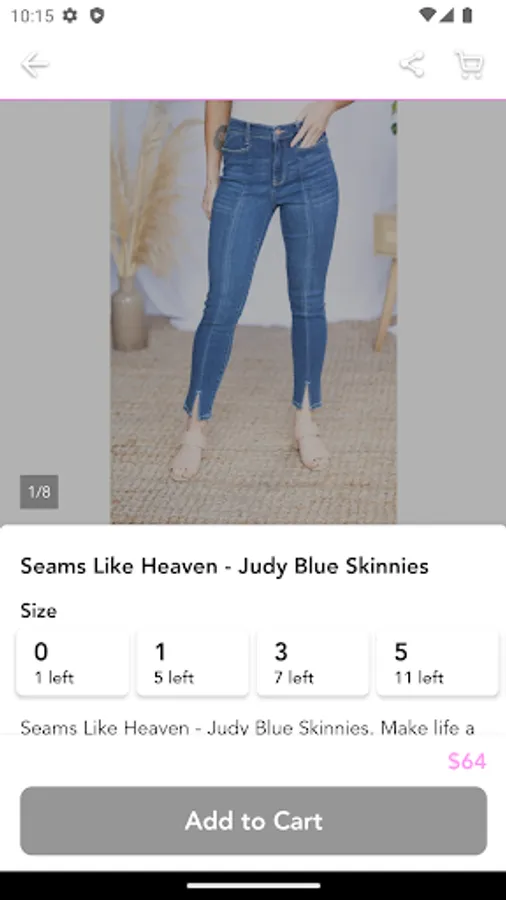Add the Judy Blue Skinnies to cart
This screenshot has width=506, height=900.
[x=254, y=820]
